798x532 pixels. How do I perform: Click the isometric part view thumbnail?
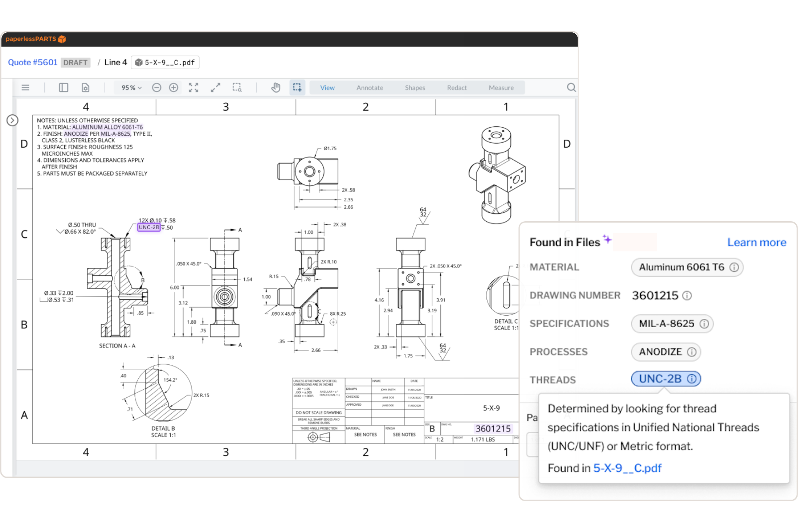click(x=497, y=175)
